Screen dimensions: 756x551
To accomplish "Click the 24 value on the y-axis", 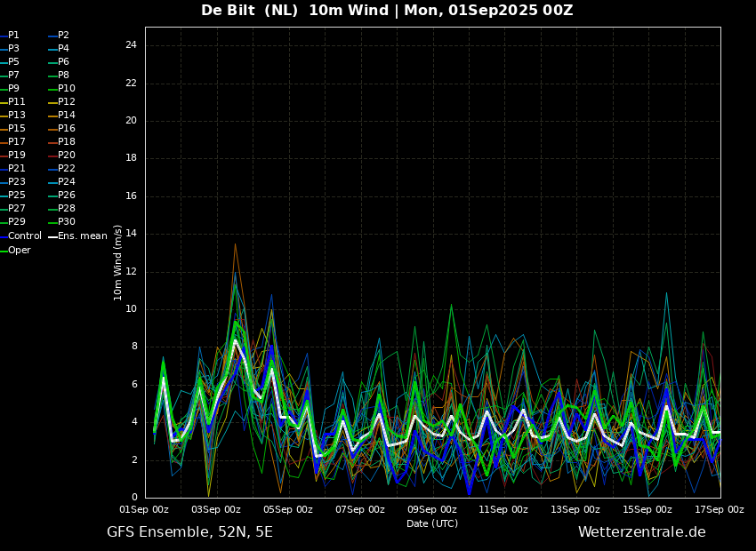I will point(131,45).
